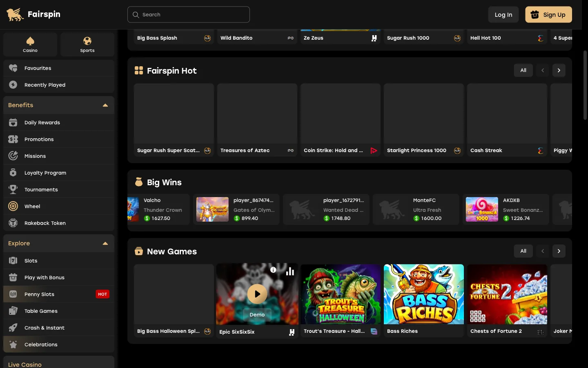This screenshot has height=368, width=588.
Task: Open Penny Slots menu item
Action: (59, 294)
